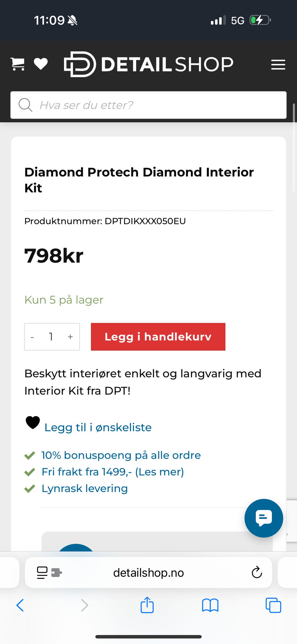Open 'Fri frakt fra 1499,- (Les mer)' link
The image size is (297, 644).
(113, 472)
